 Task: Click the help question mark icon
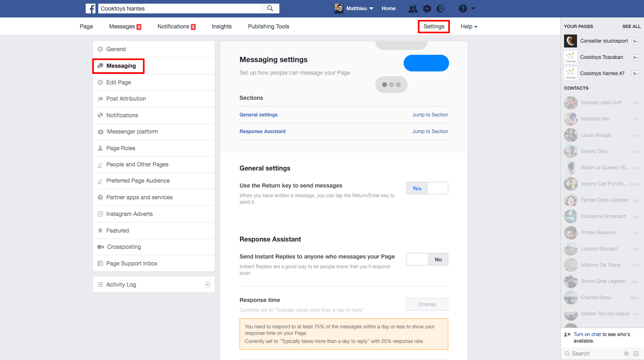pyautogui.click(x=462, y=9)
